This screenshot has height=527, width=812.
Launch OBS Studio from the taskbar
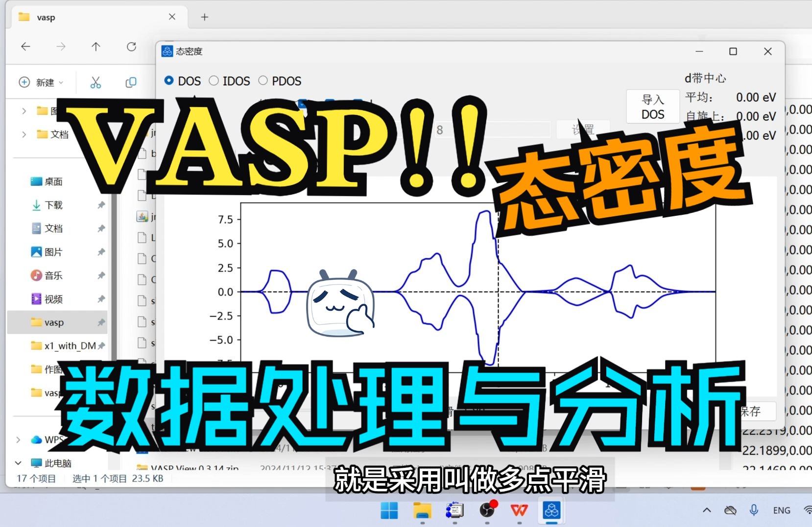point(486,510)
